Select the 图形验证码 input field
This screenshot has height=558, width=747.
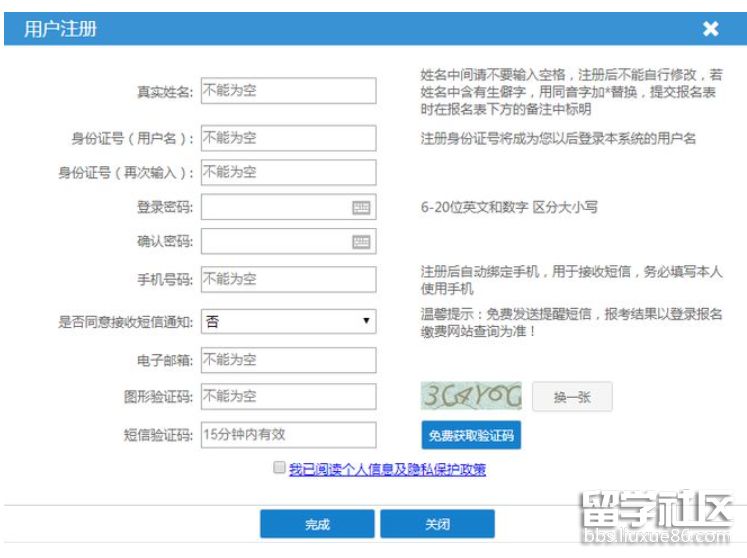288,396
